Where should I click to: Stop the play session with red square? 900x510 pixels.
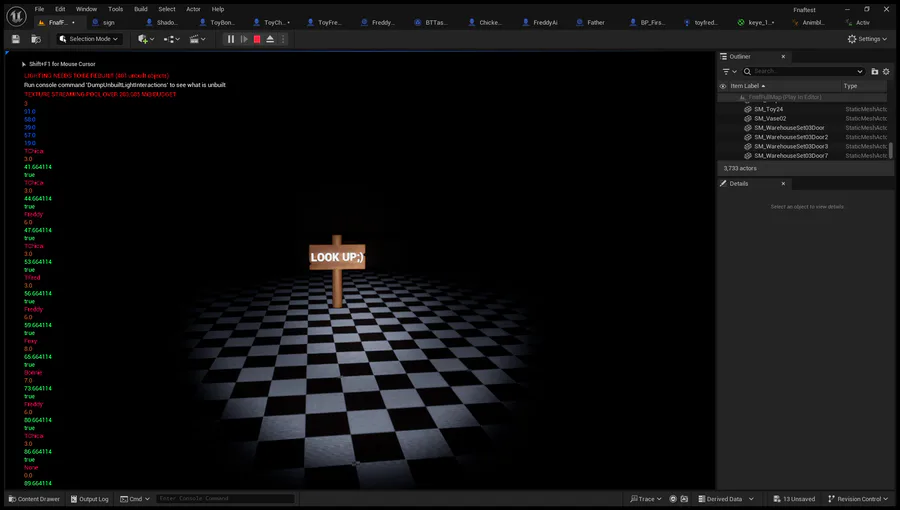pos(257,39)
